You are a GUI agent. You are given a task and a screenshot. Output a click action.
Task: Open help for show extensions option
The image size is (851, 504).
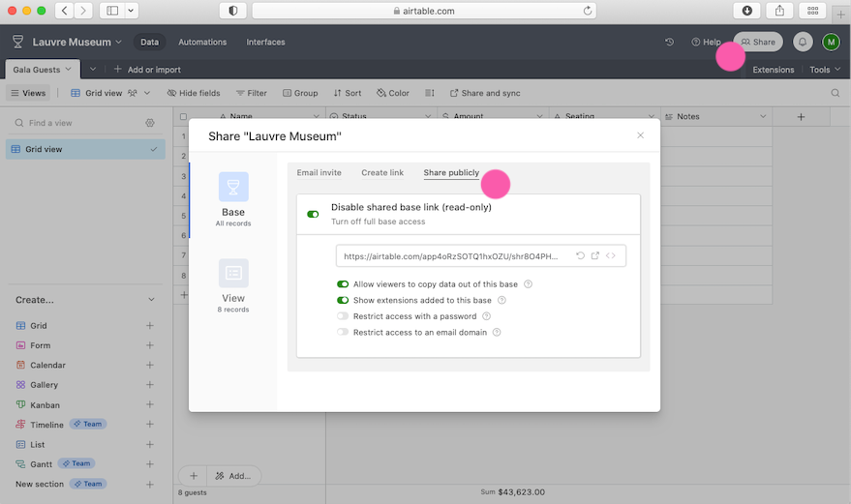pos(502,300)
